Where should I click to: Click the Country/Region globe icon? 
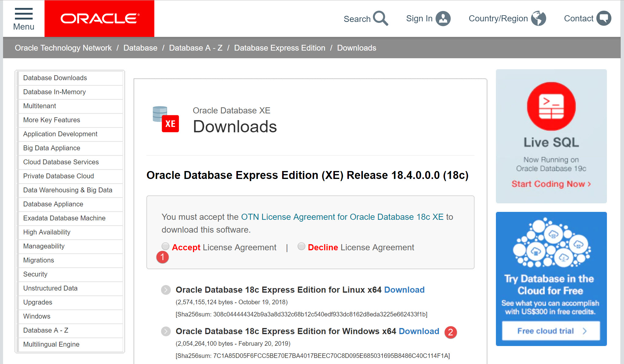pyautogui.click(x=538, y=19)
